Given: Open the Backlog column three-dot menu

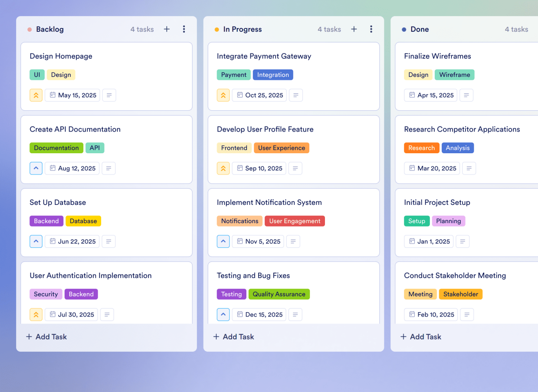Looking at the screenshot, I should [x=184, y=29].
